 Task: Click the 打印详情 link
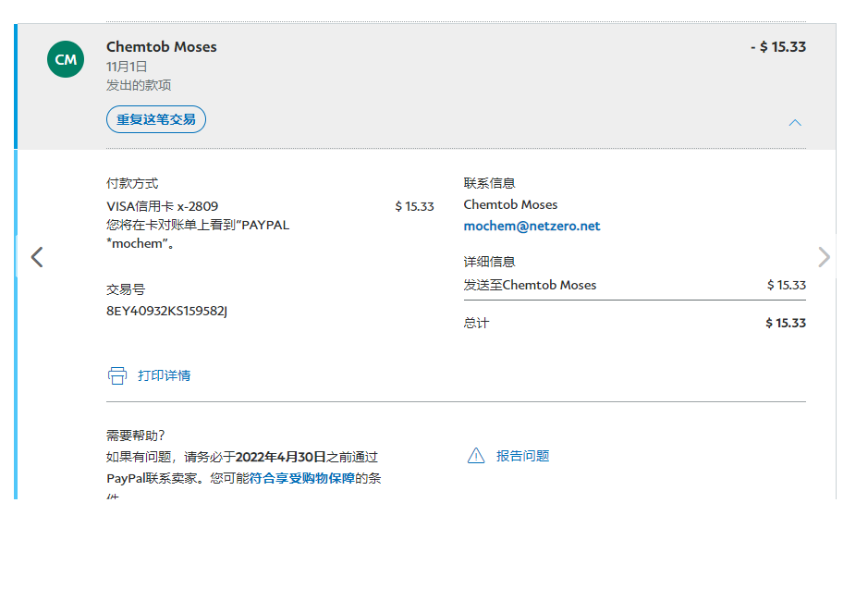[x=164, y=375]
